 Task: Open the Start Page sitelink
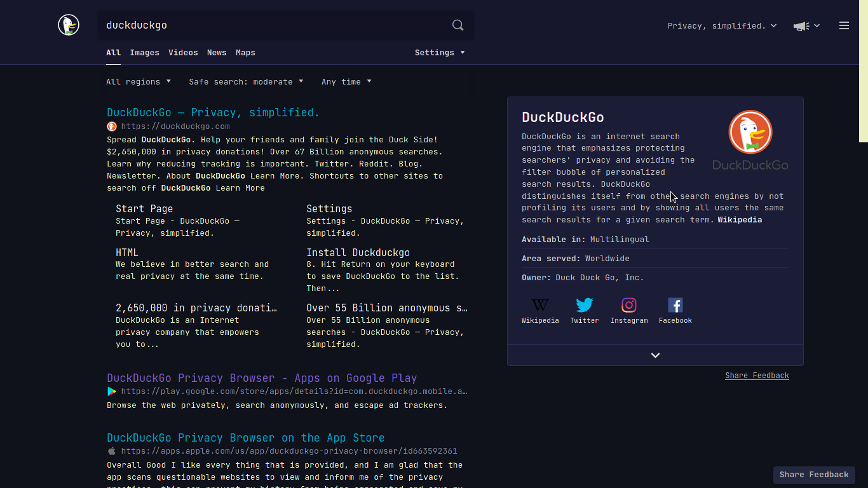click(144, 209)
